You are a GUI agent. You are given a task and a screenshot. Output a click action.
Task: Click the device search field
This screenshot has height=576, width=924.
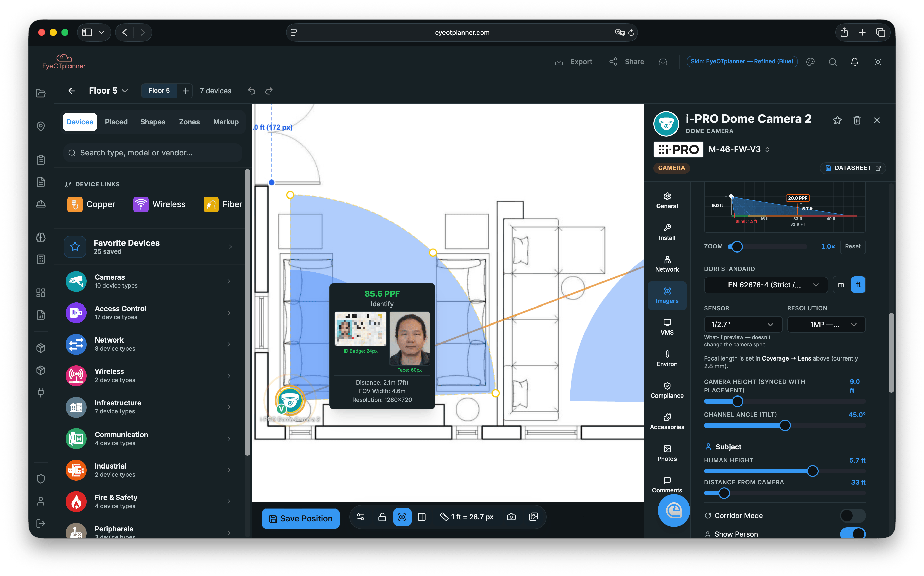[x=152, y=153]
